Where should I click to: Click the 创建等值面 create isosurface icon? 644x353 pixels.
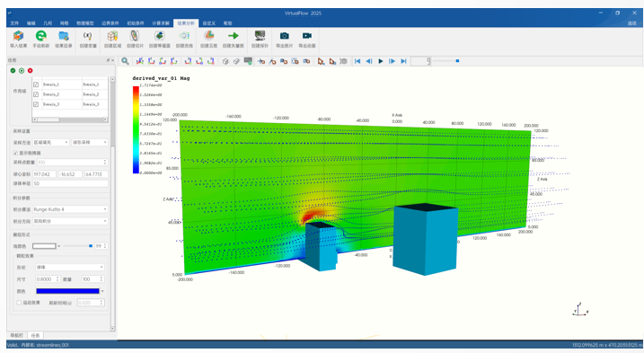tap(159, 36)
